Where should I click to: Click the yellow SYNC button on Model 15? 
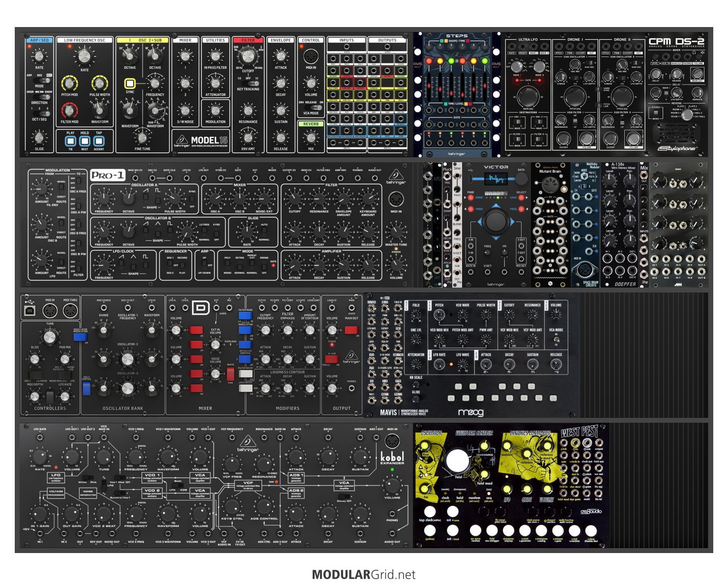click(x=130, y=84)
